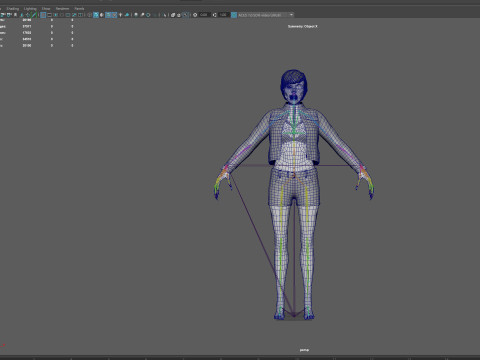Open the Lighting menu

pos(30,8)
